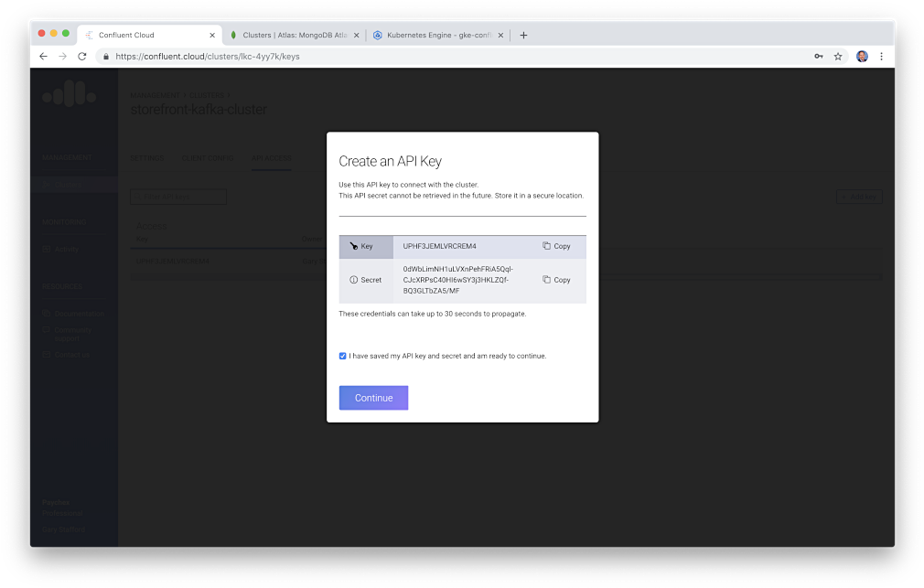Image resolution: width=924 pixels, height=588 pixels.
Task: Click the Copy icon for the Key row
Action: point(546,246)
